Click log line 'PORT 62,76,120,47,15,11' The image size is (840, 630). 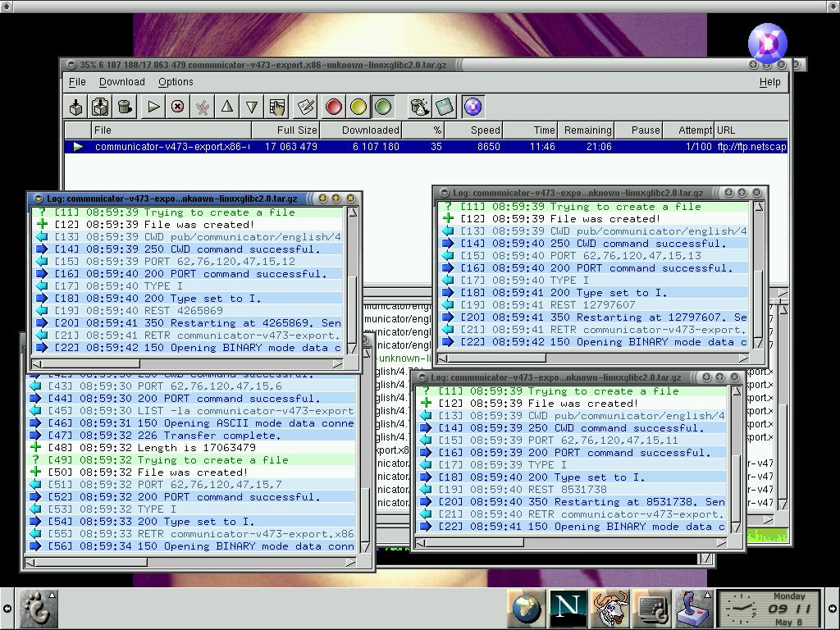(572, 441)
